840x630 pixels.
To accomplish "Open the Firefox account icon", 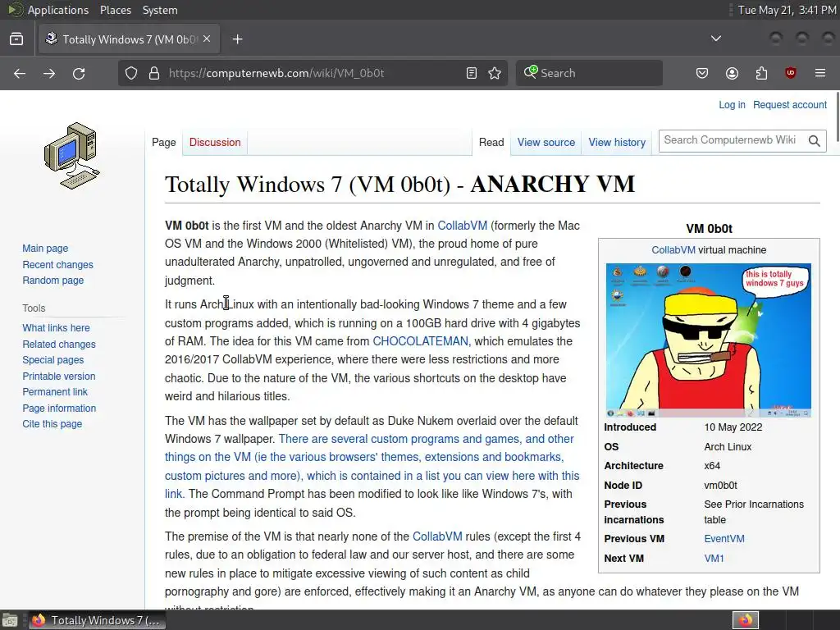I will pos(732,73).
